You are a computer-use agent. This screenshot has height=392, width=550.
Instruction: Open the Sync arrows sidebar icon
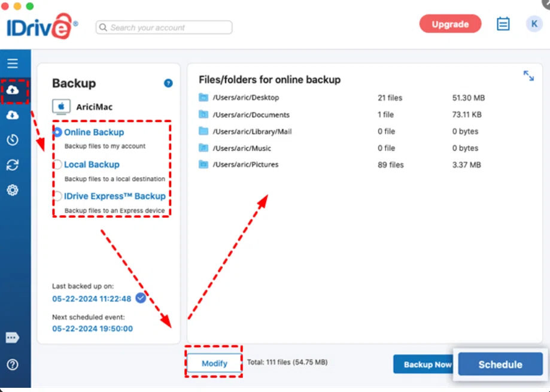(13, 165)
